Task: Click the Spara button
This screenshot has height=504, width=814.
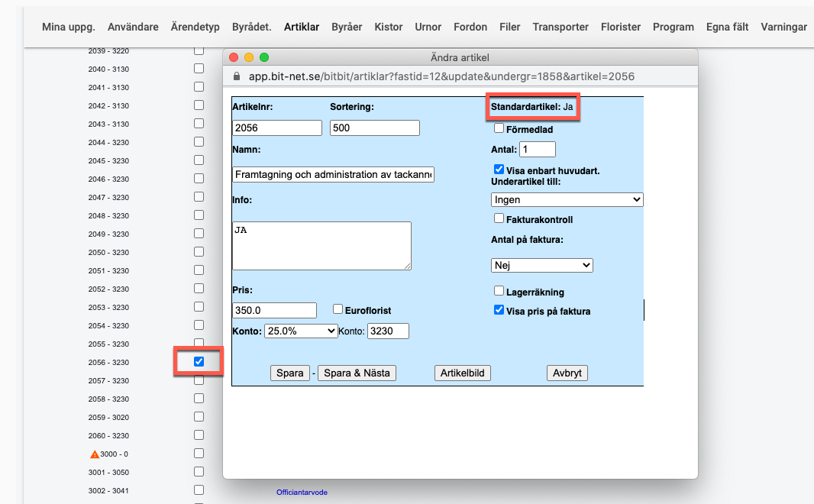Action: pos(289,373)
